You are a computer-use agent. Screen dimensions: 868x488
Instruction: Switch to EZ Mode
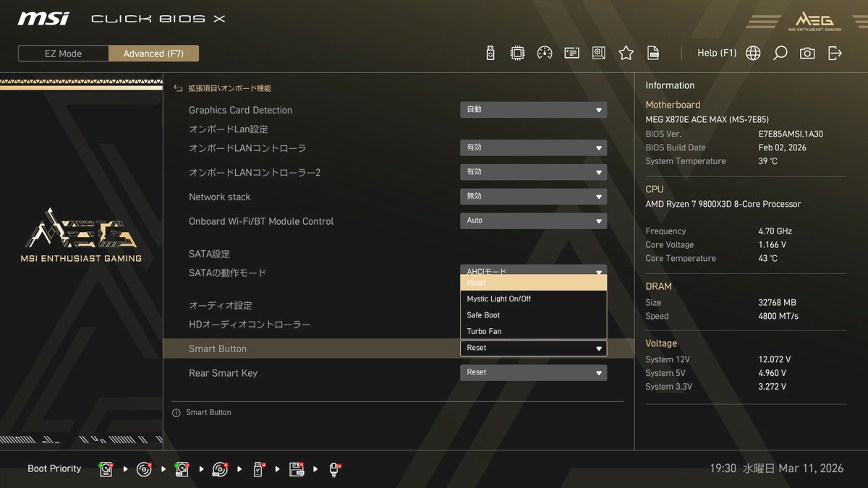[x=64, y=53]
